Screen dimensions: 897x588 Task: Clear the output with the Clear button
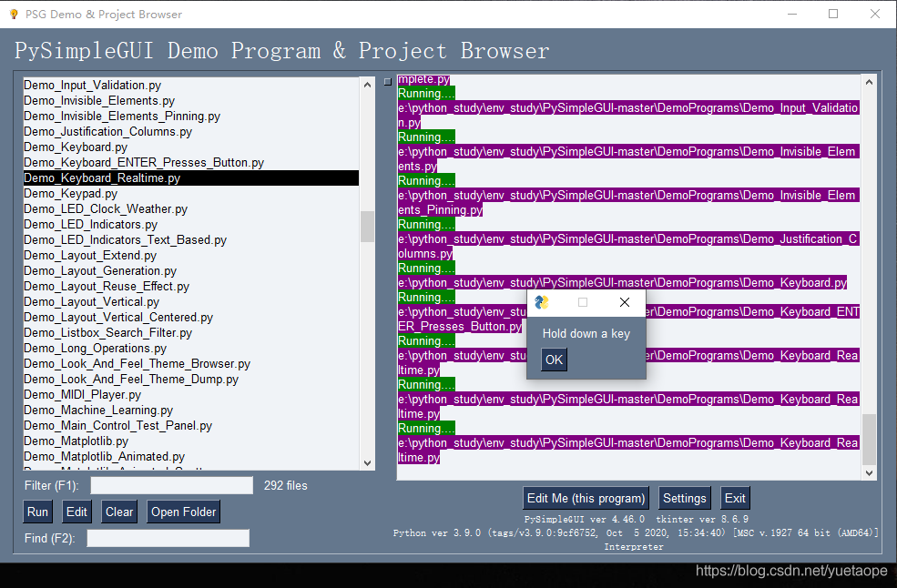[x=119, y=512]
